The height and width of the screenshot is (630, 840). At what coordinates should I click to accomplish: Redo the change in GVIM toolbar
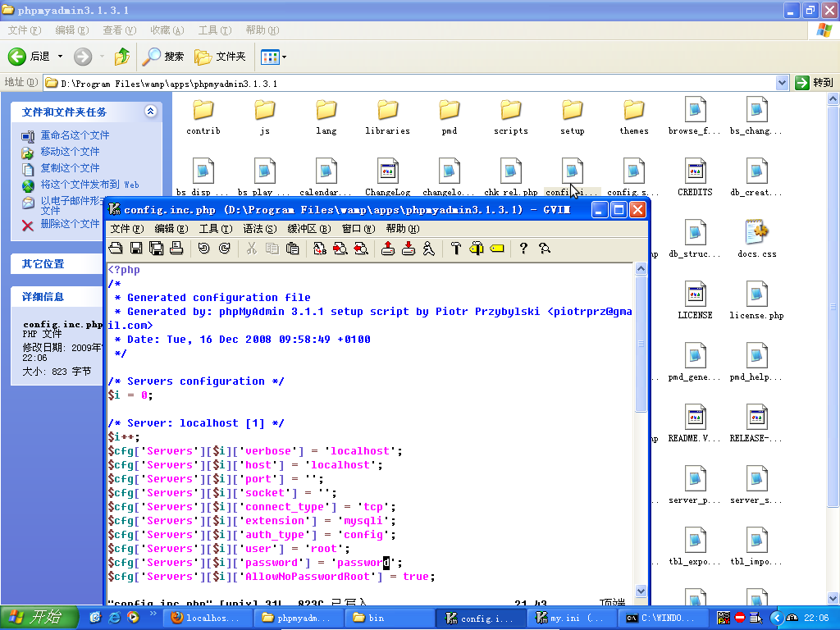click(225, 248)
